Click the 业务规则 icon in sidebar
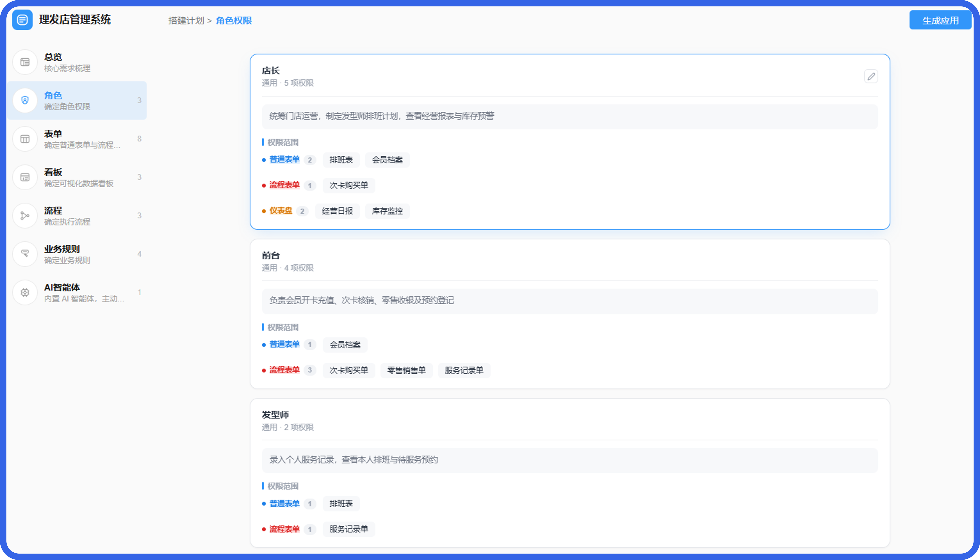This screenshot has height=560, width=980. [25, 254]
